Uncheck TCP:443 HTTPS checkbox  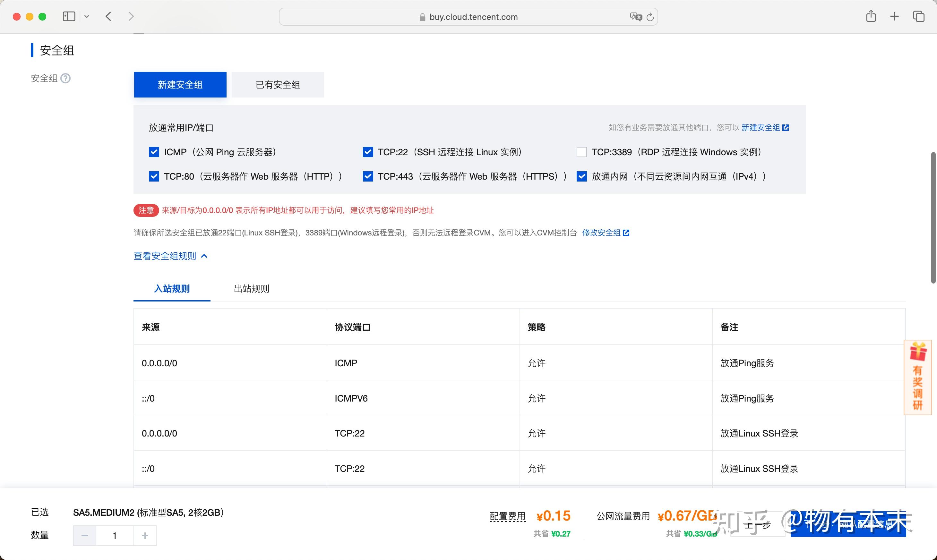coord(368,176)
